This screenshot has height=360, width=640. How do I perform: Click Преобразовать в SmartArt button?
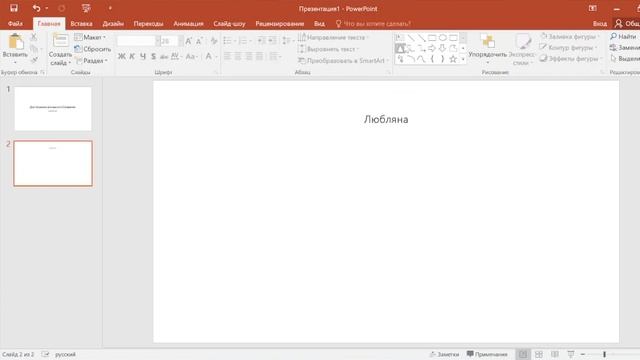pyautogui.click(x=343, y=60)
